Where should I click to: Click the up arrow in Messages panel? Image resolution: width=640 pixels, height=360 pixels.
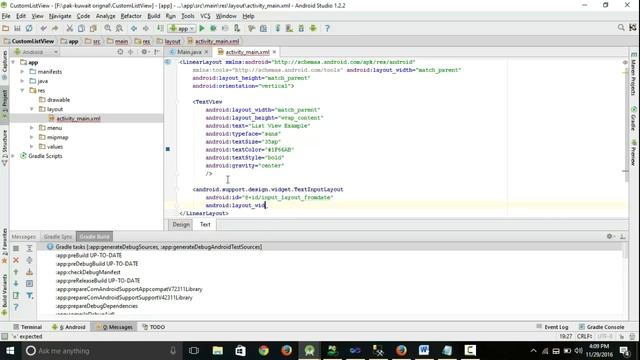pyautogui.click(x=16, y=272)
